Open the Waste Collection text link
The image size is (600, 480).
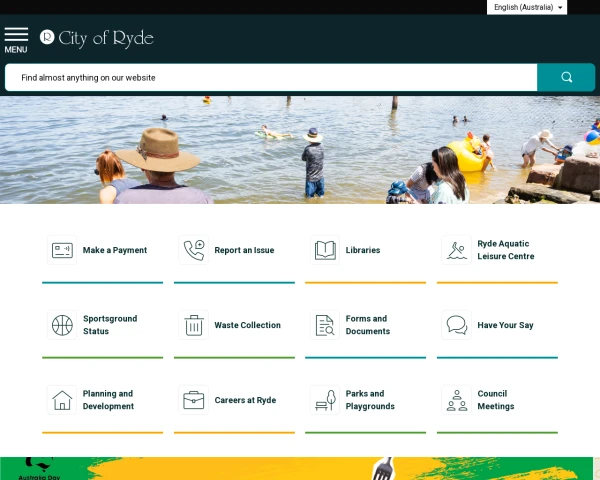tap(247, 325)
